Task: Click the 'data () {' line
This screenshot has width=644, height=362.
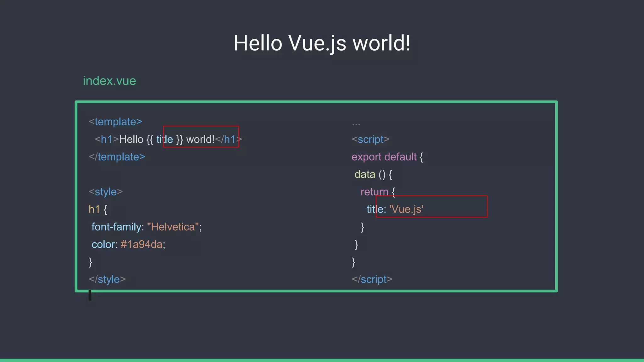Action: [x=373, y=174]
